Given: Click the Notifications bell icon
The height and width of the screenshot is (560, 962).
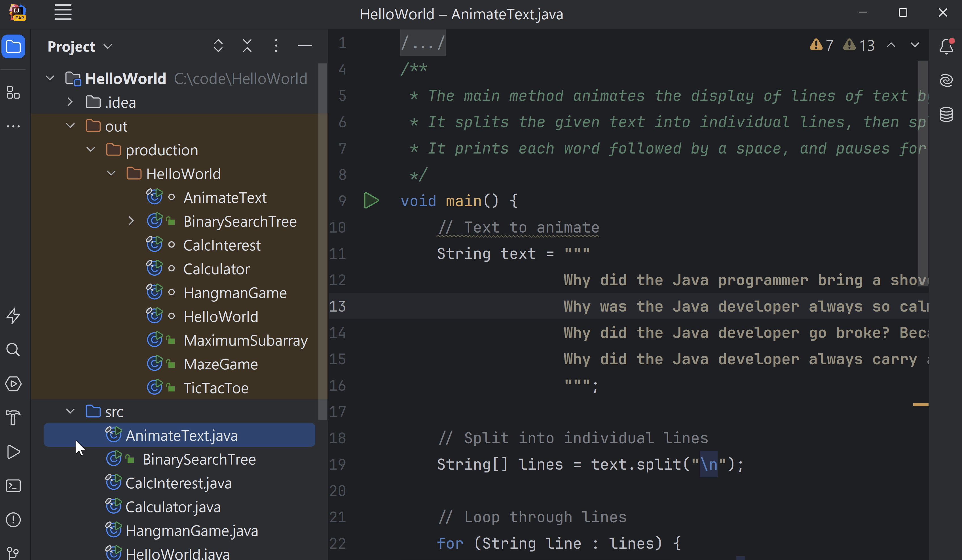Looking at the screenshot, I should click(946, 46).
